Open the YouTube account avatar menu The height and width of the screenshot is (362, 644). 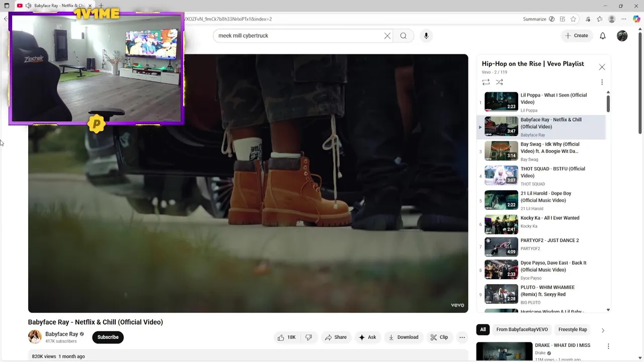tap(622, 36)
